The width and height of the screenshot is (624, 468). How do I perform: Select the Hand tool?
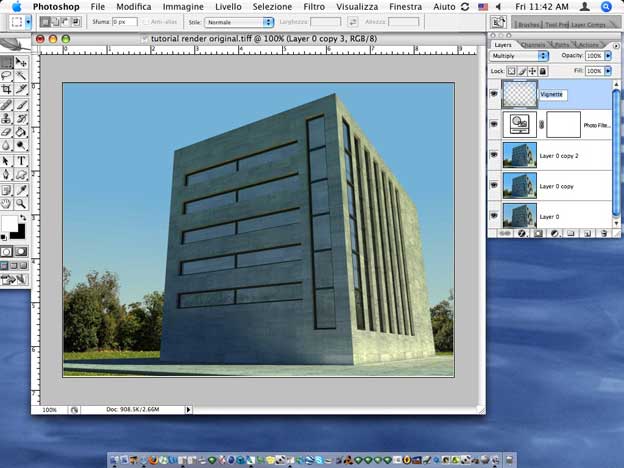tap(8, 203)
